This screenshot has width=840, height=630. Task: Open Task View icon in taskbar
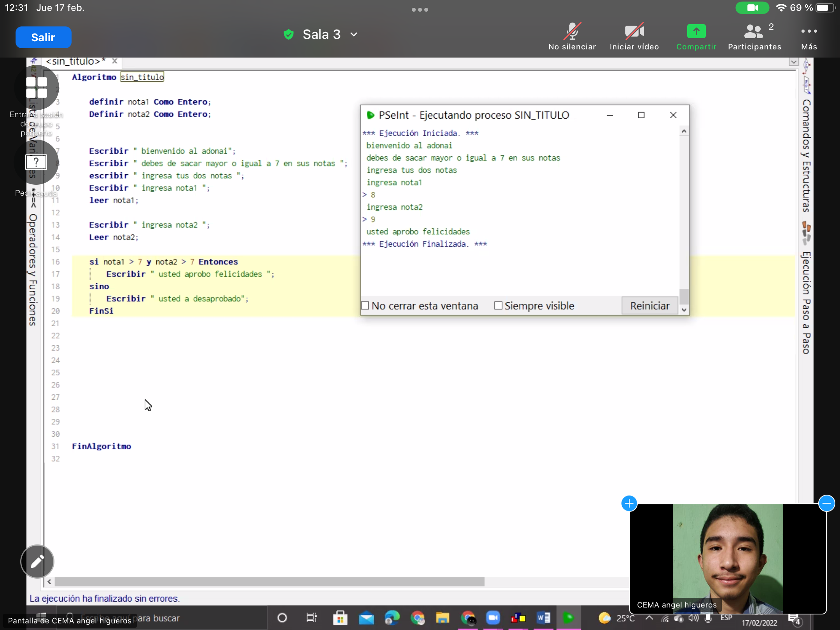pos(311,617)
